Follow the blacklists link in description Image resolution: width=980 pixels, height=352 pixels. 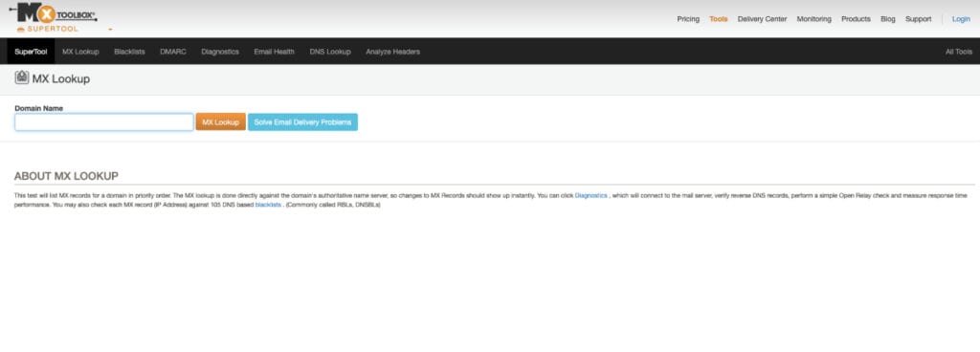point(268,205)
